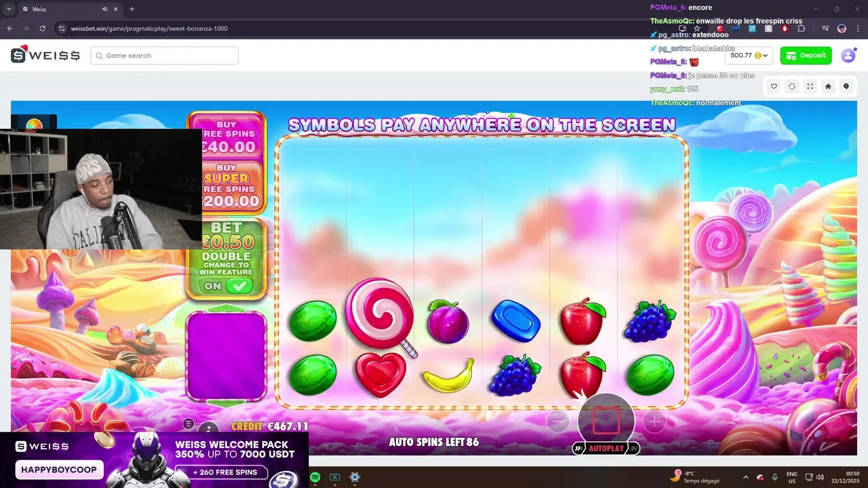Click the red hand extension icon

pyautogui.click(x=785, y=28)
